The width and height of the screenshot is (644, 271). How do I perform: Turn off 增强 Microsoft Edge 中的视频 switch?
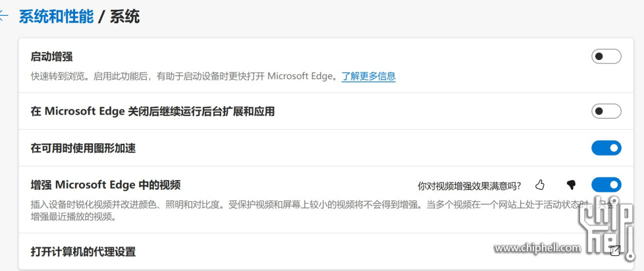pos(606,185)
